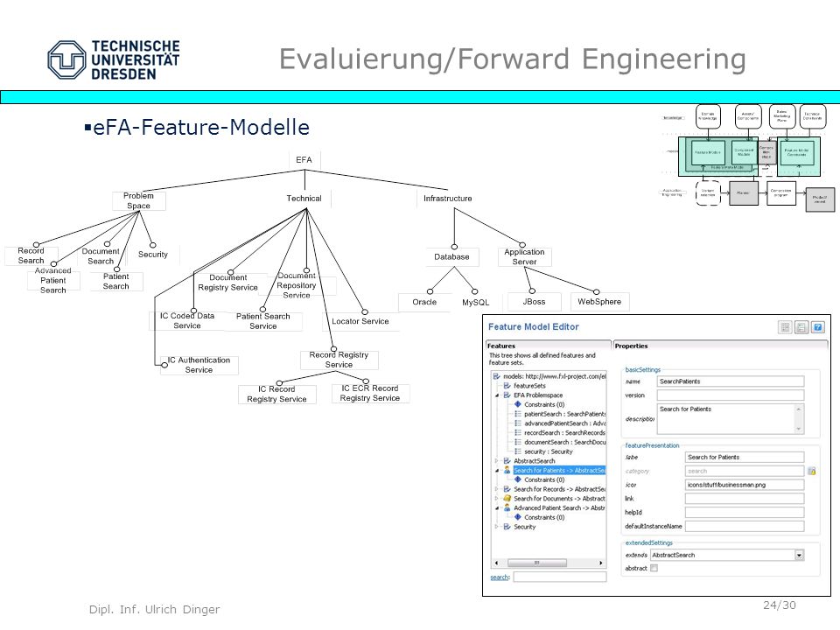Click the blue diamond icon under EFA Problemspace
840x630 pixels.
coord(518,404)
